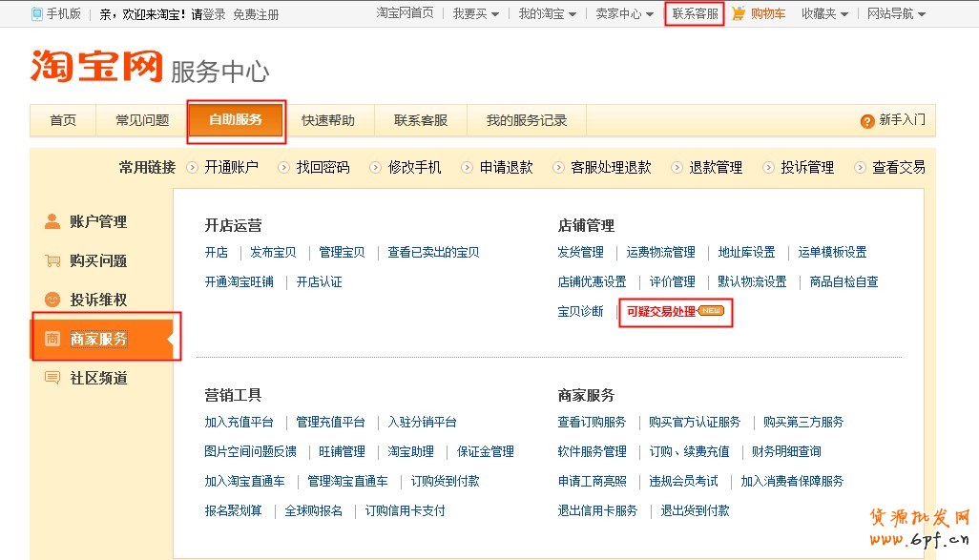
Task: Open 淘宝网首页 in the top bar
Action: point(405,13)
